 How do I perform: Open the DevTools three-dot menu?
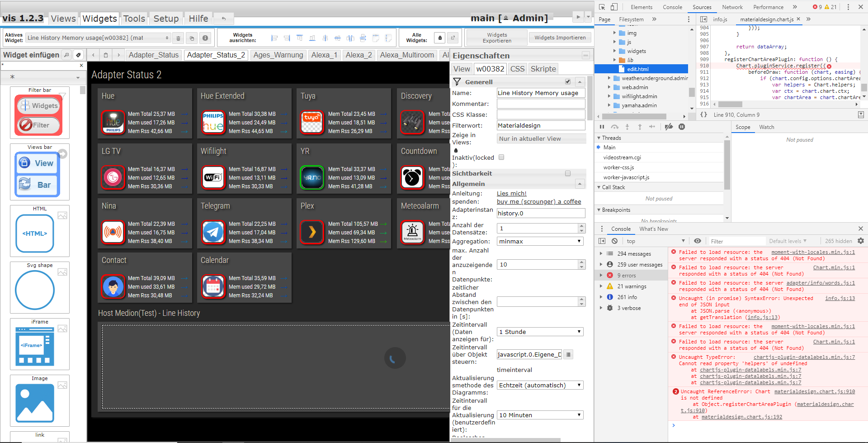(x=848, y=7)
